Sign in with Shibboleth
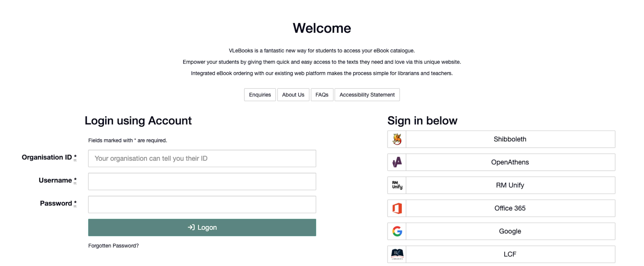This screenshot has width=644, height=266. pyautogui.click(x=510, y=139)
